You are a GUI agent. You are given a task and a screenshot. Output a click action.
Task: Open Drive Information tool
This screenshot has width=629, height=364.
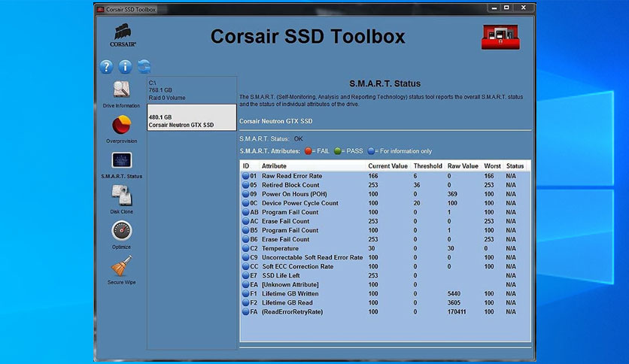coord(122,94)
